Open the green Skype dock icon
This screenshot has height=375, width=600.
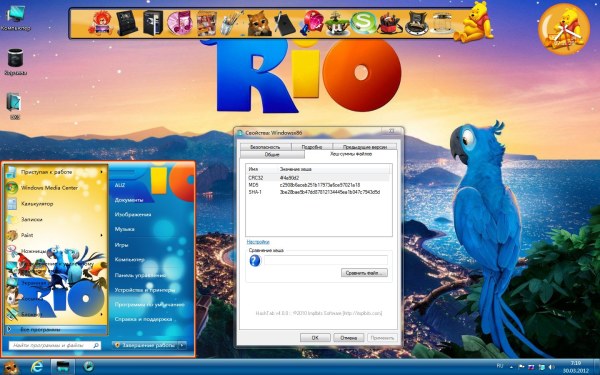click(x=363, y=23)
